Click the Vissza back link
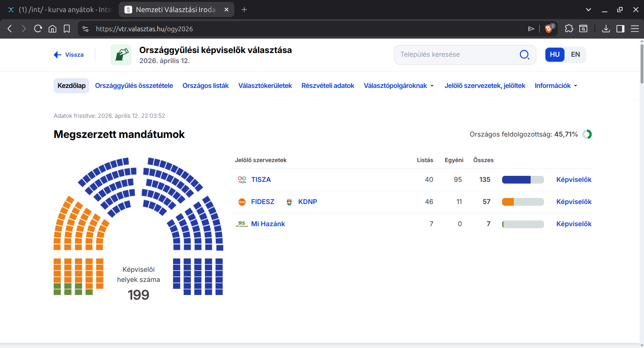644x348 pixels. (69, 55)
